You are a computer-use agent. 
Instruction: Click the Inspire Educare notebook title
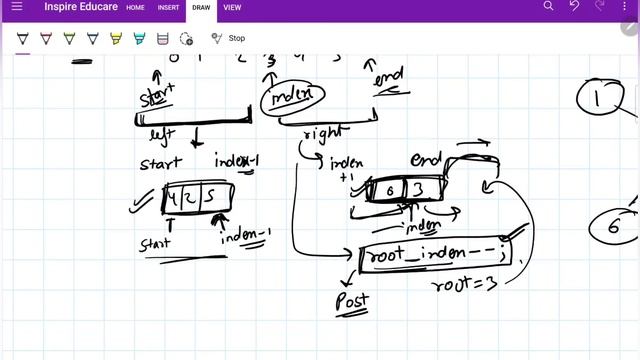point(81,7)
